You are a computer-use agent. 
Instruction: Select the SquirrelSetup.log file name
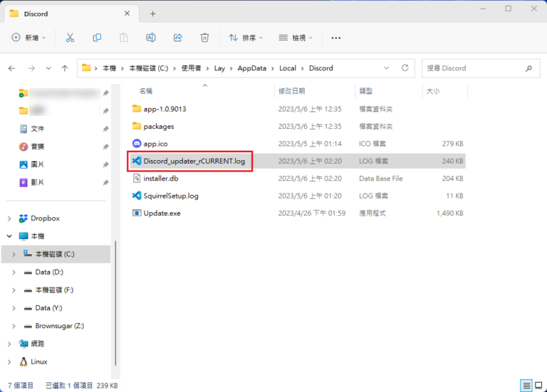point(171,196)
